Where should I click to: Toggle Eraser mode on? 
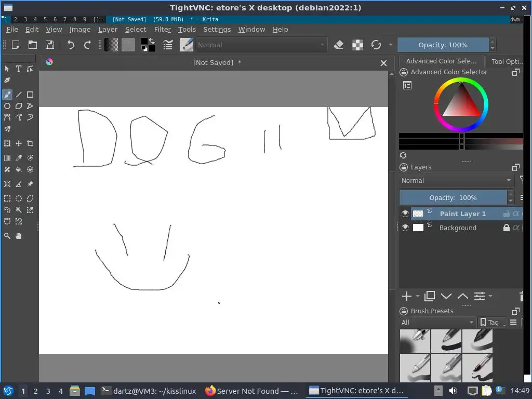(x=339, y=45)
